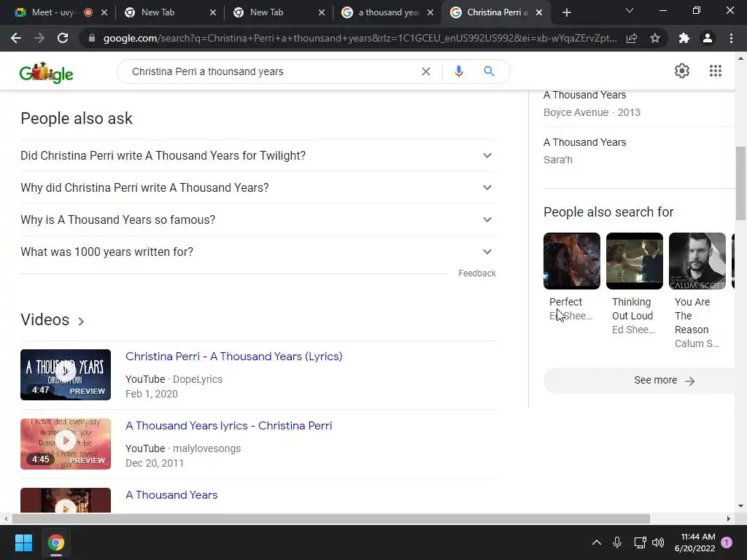Click the horizontal scrollbar thumb
This screenshot has height=560, width=747.
331,518
